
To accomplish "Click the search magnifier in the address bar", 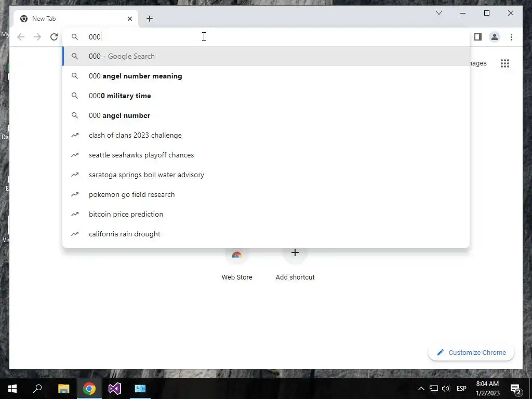I will tap(75, 37).
